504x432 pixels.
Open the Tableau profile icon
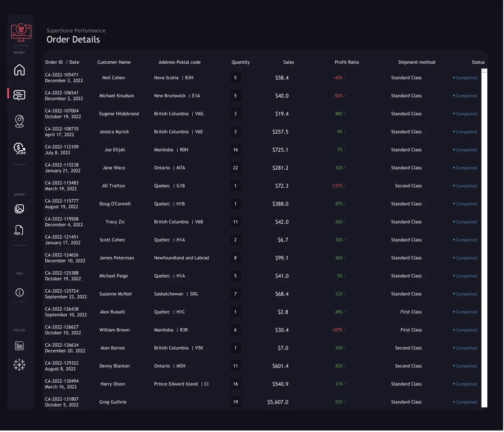pos(19,365)
